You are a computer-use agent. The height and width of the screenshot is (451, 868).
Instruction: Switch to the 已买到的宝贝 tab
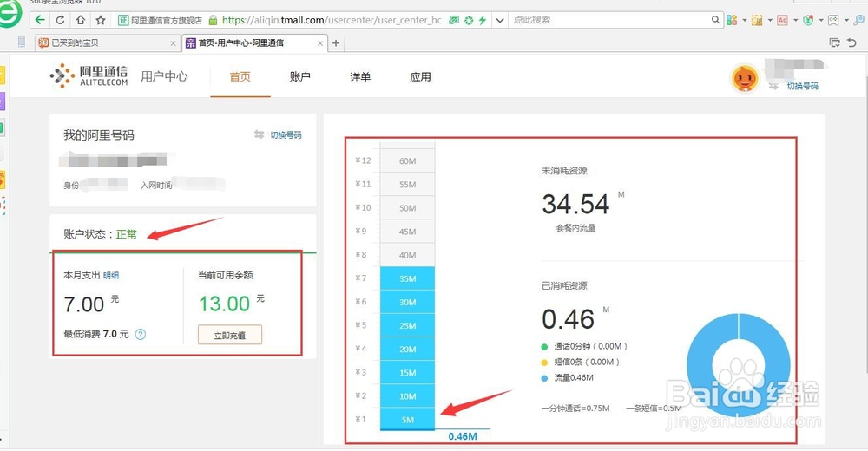point(108,42)
